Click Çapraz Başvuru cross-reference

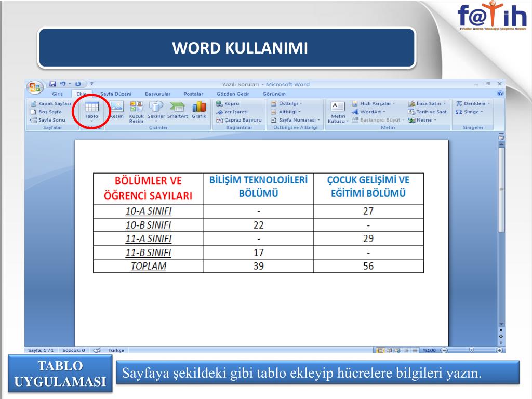[239, 120]
